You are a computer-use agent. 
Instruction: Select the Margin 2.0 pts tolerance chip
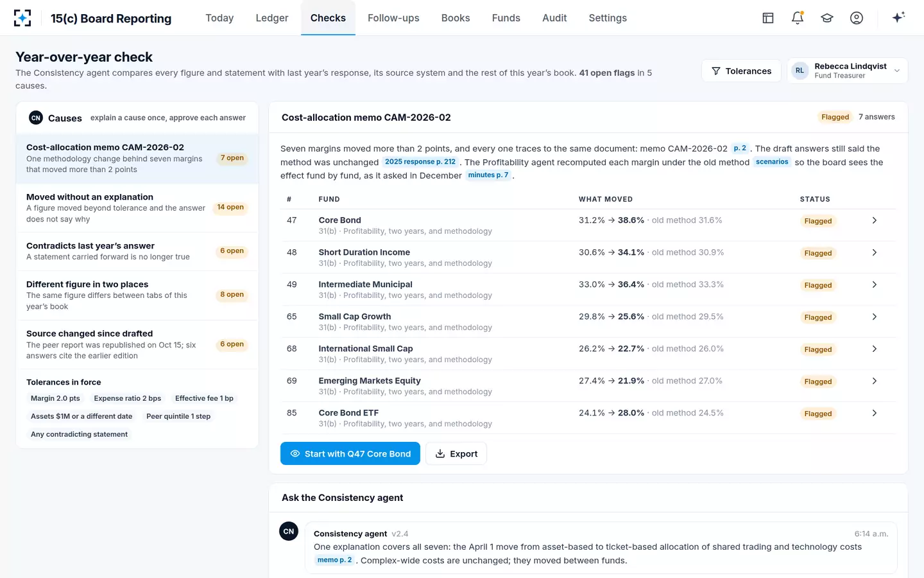tap(55, 398)
